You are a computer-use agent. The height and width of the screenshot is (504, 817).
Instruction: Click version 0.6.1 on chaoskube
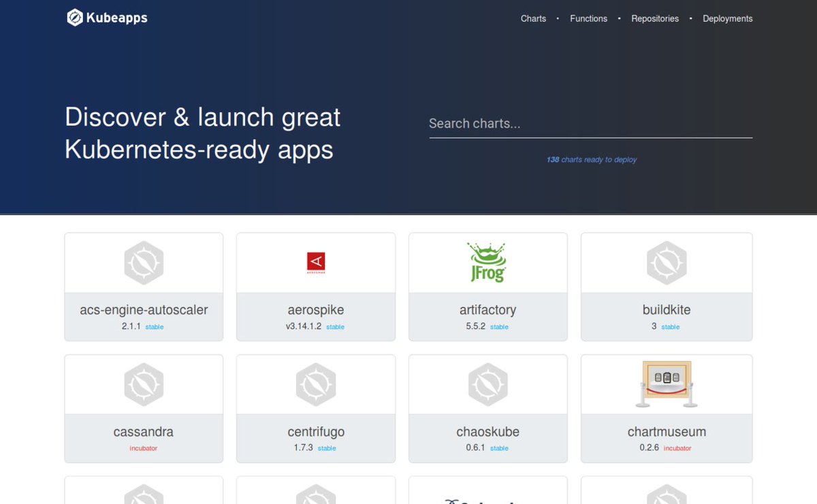(476, 448)
